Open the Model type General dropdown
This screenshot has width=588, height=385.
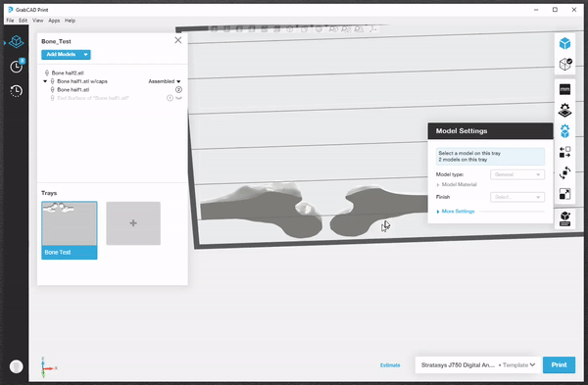click(517, 174)
